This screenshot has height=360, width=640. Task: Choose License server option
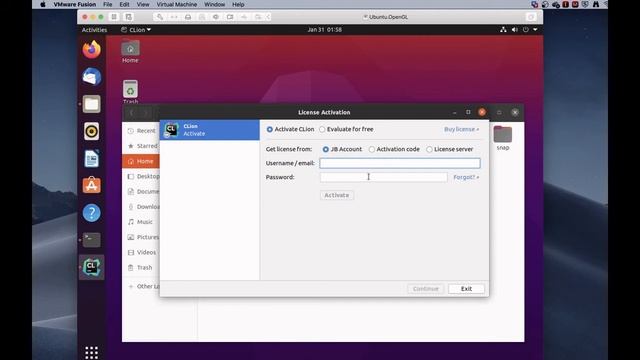429,149
